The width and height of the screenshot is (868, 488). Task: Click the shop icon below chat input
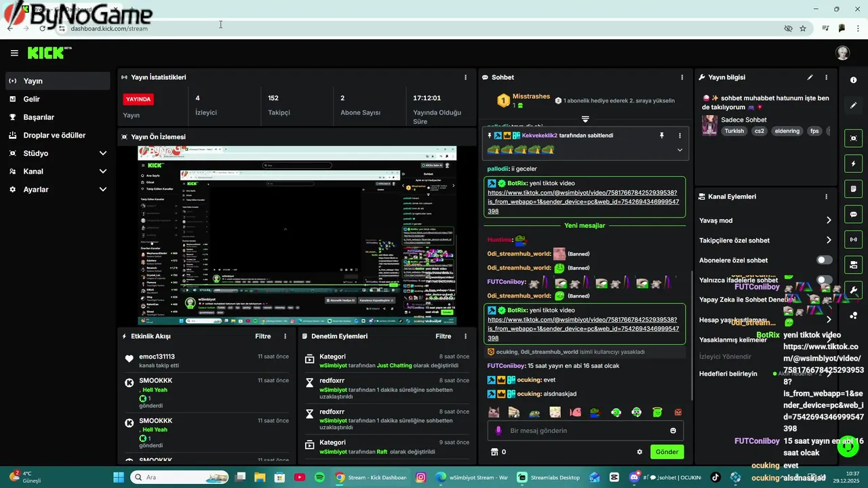pyautogui.click(x=494, y=452)
